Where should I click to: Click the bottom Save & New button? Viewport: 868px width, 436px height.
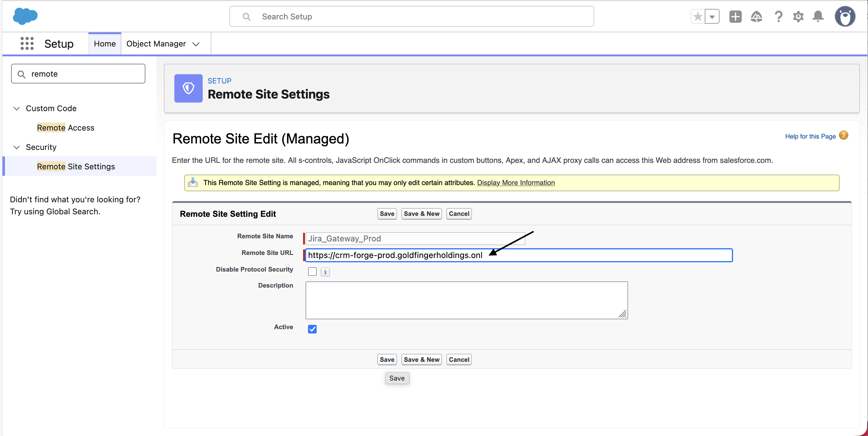(x=422, y=360)
